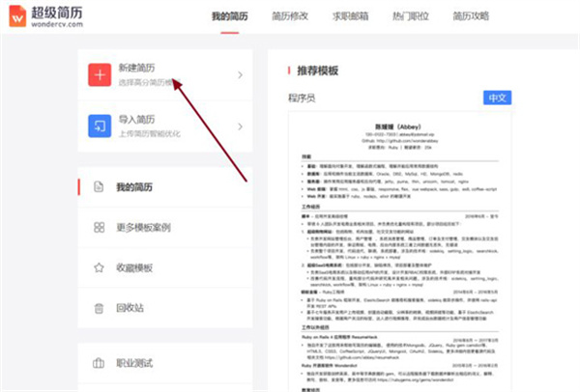Click the 超级简历 brand name text
The image size is (580, 392).
pos(60,11)
